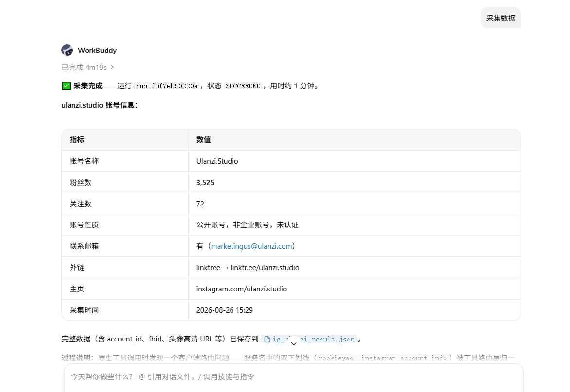Select the 3,525 follower count cell

click(x=355, y=183)
